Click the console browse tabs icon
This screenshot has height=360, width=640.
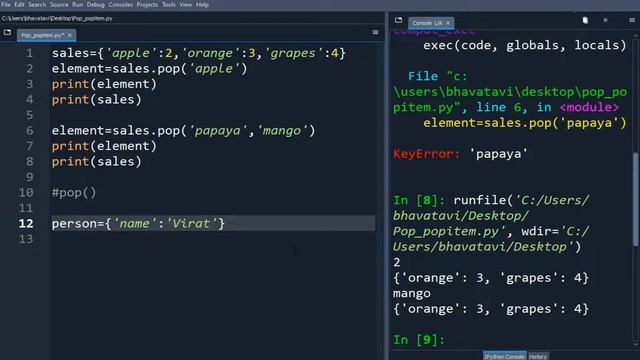398,20
